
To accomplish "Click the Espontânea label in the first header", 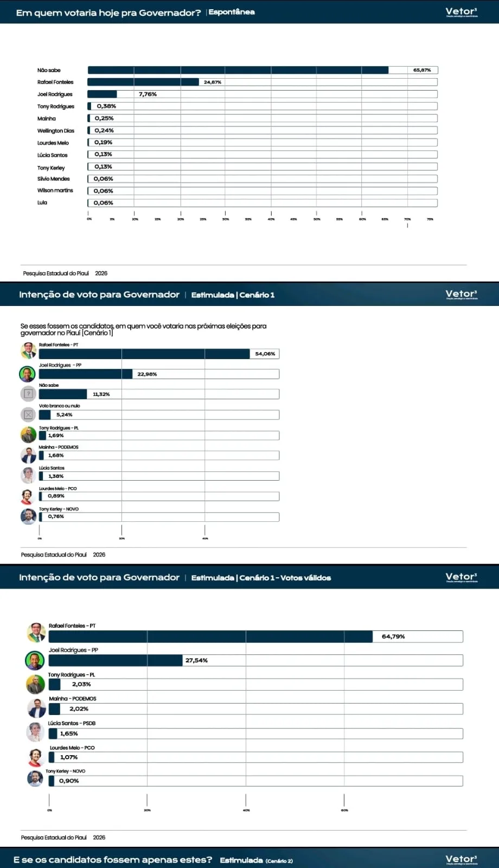I will coord(232,12).
